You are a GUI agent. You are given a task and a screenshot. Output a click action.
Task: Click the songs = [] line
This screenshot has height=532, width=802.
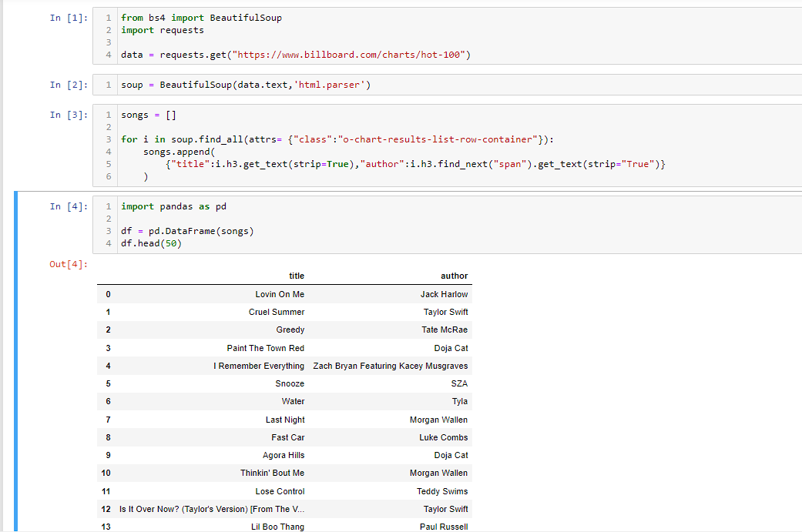tap(146, 114)
